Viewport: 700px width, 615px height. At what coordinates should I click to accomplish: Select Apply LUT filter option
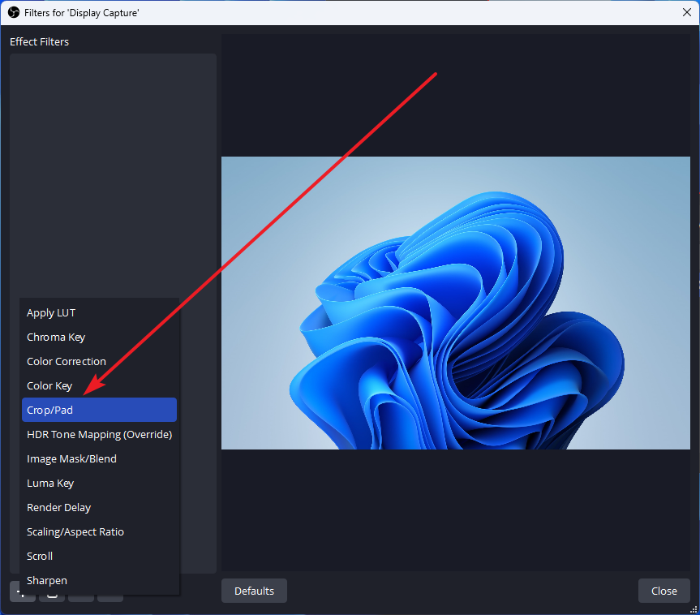point(99,312)
